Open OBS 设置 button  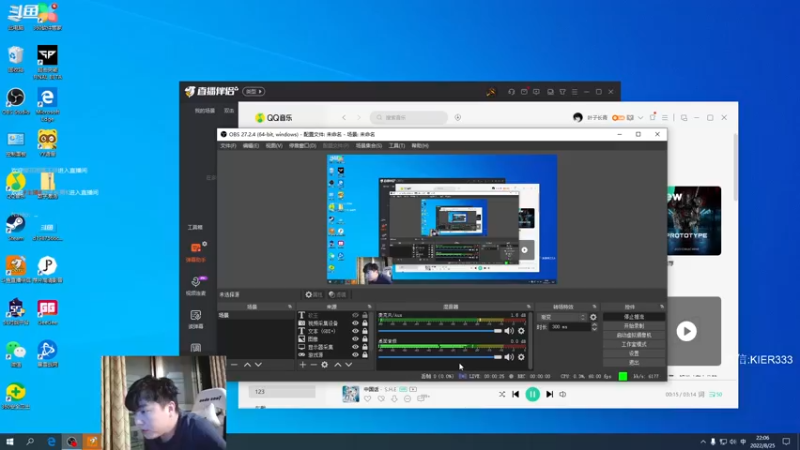tap(634, 354)
